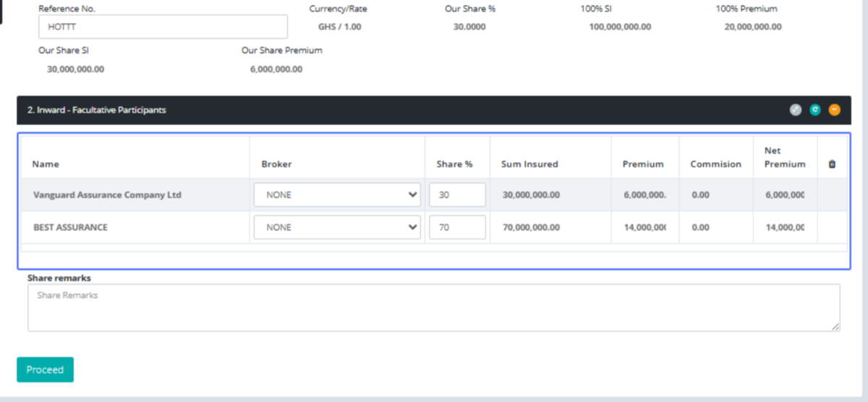The image size is (868, 402).
Task: Click the Inward - Facultative Participants header title
Action: tap(97, 110)
